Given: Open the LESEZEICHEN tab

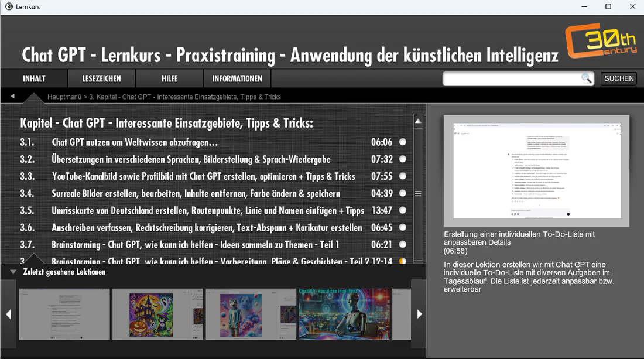Looking at the screenshot, I should point(101,78).
